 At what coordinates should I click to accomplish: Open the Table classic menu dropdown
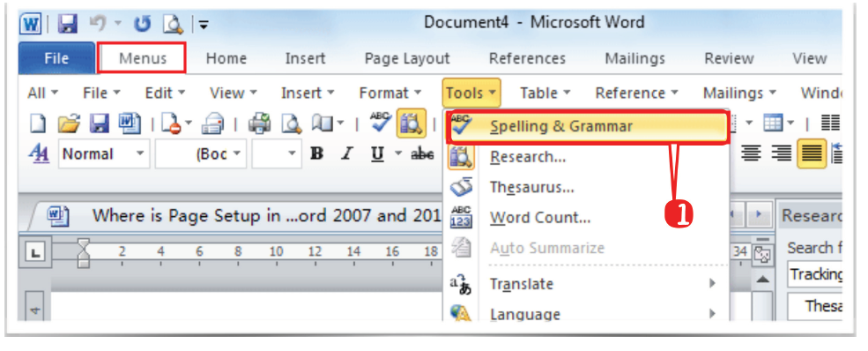pos(545,93)
